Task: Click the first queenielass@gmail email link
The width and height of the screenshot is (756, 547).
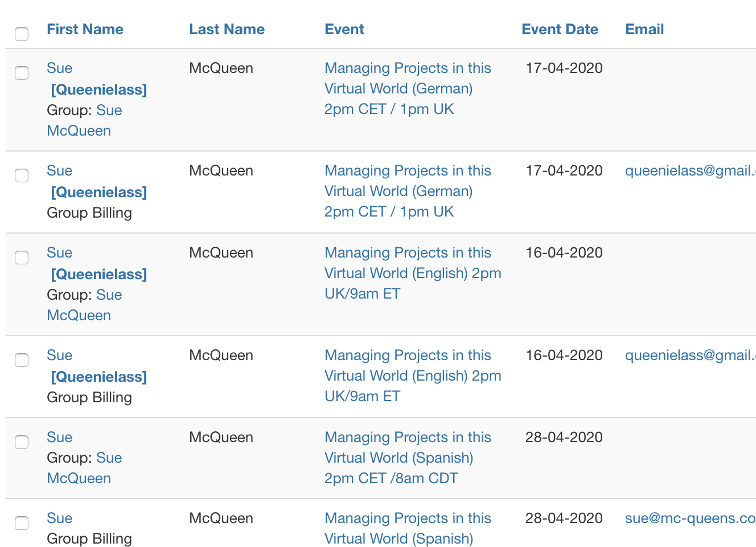Action: (x=690, y=171)
